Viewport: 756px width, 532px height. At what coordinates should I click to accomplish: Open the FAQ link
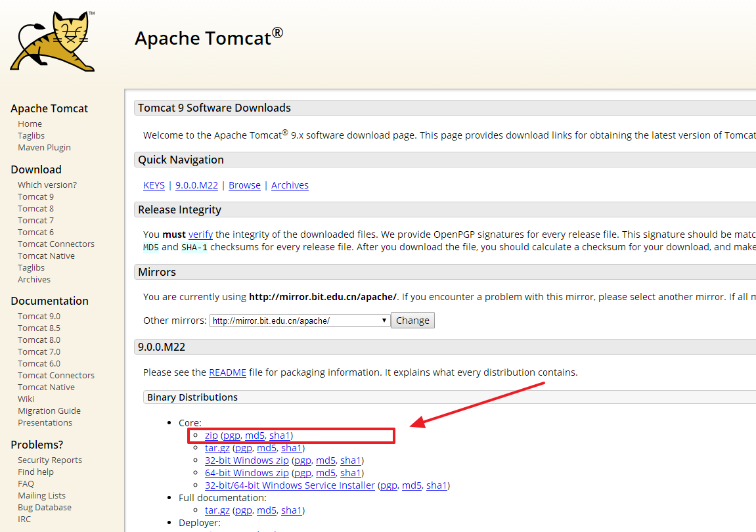coord(26,484)
